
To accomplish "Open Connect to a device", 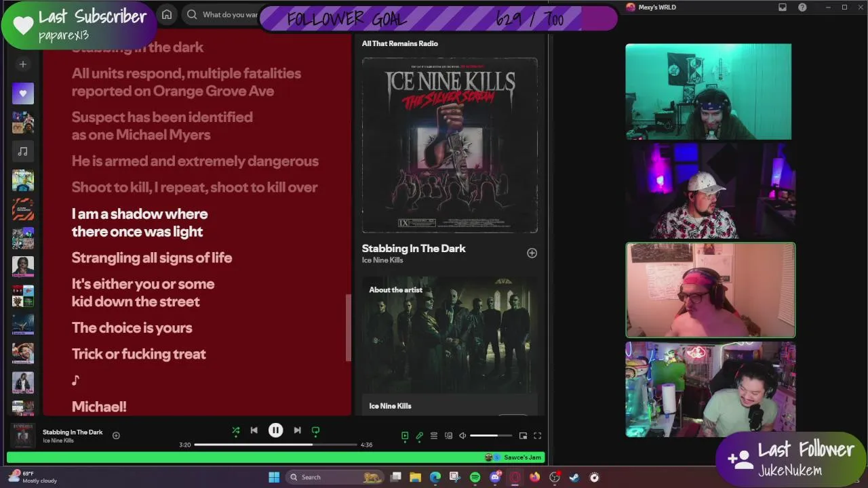I will coord(448,436).
